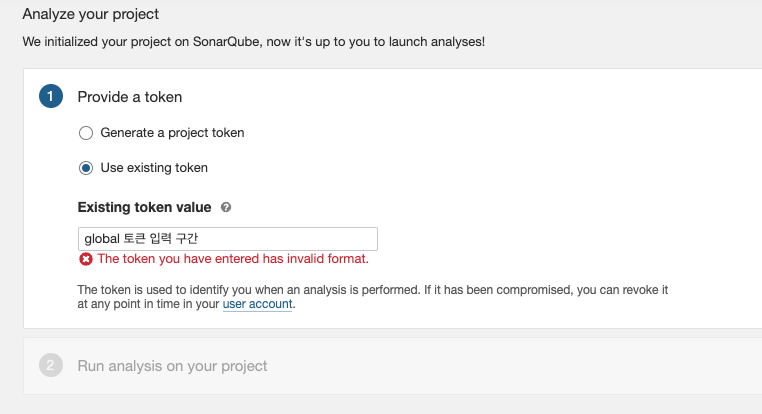Click the help icon beside Existing token value
The width and height of the screenshot is (762, 414).
click(x=225, y=207)
